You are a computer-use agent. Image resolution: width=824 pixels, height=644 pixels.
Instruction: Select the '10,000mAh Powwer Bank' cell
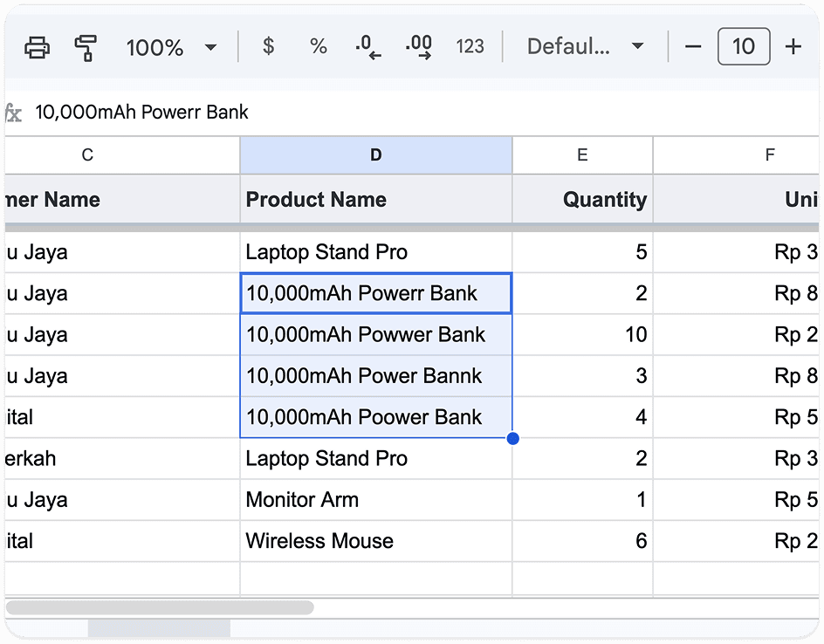375,334
